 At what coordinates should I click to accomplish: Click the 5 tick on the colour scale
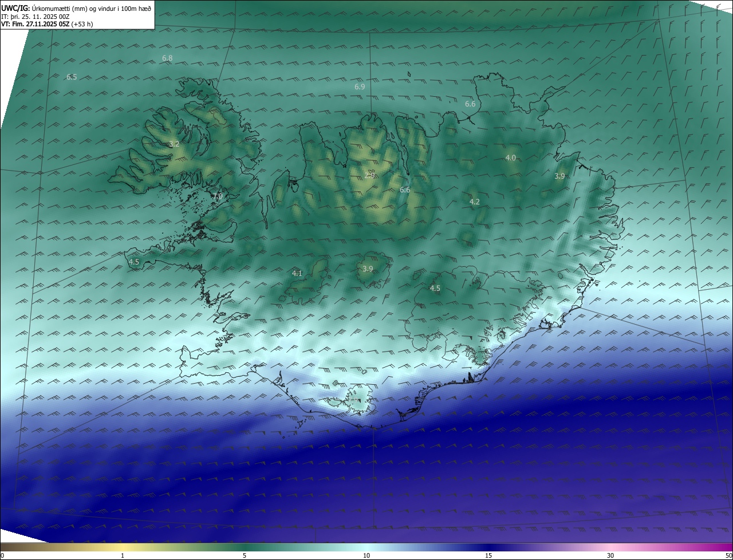pyautogui.click(x=245, y=555)
